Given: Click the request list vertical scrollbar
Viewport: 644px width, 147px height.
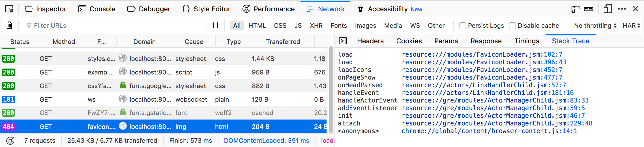Looking at the screenshot, I should (x=331, y=89).
